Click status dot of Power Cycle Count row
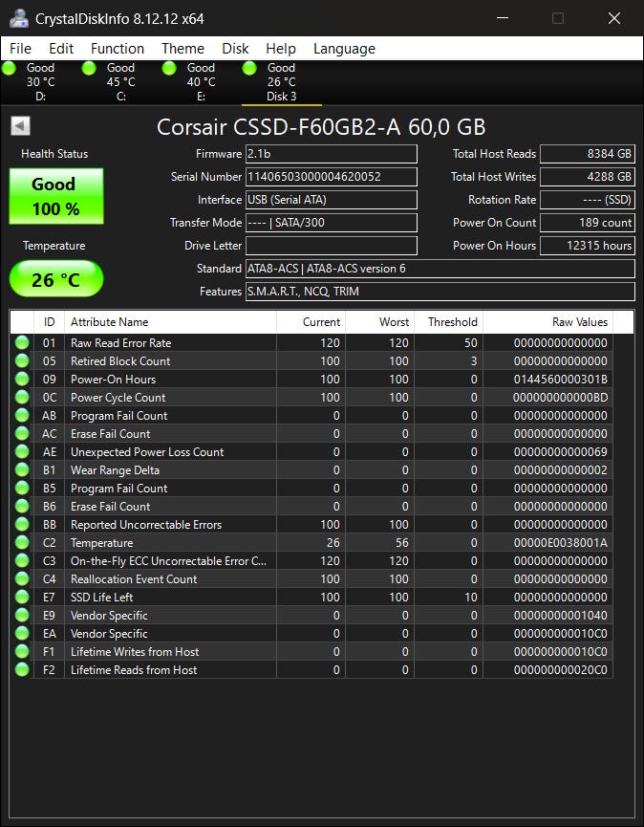Screen dimensions: 644x827 [22, 397]
